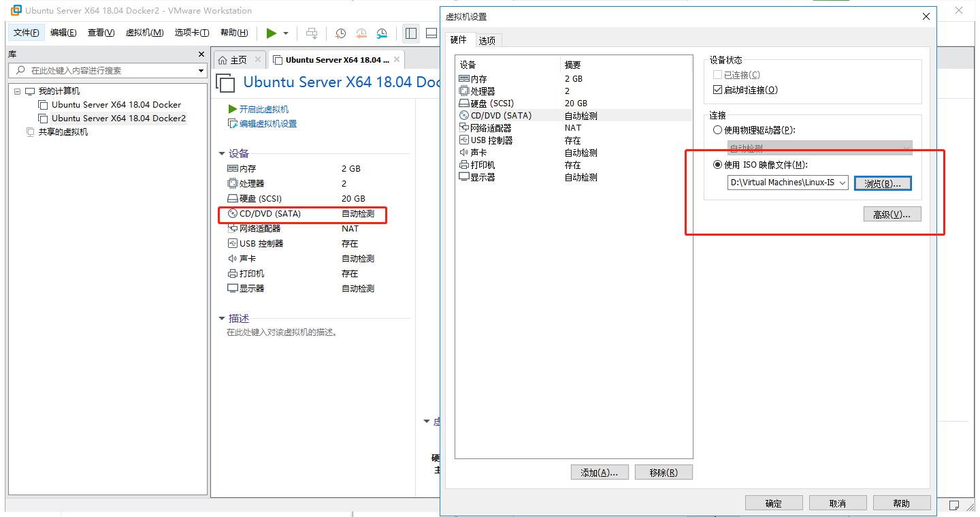Screen dimensions: 980x517
Task: Open the snapshot manager toolbar icon
Action: (382, 33)
